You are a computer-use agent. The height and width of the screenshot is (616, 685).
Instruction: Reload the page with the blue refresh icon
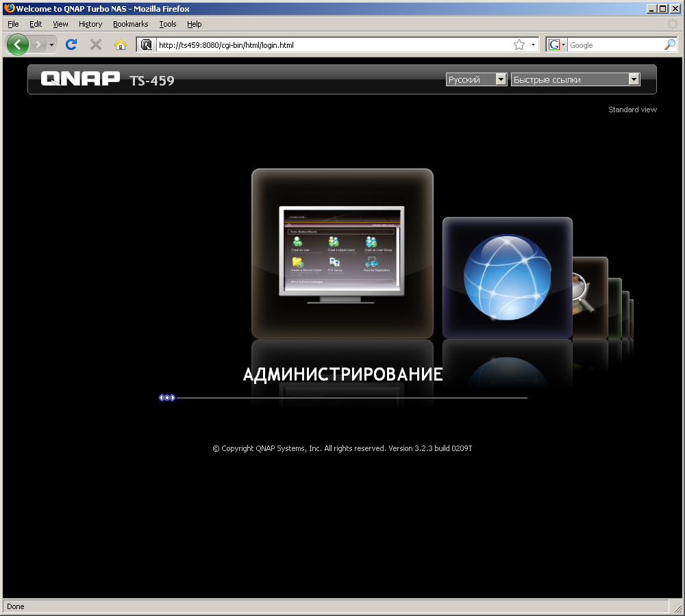coord(71,44)
